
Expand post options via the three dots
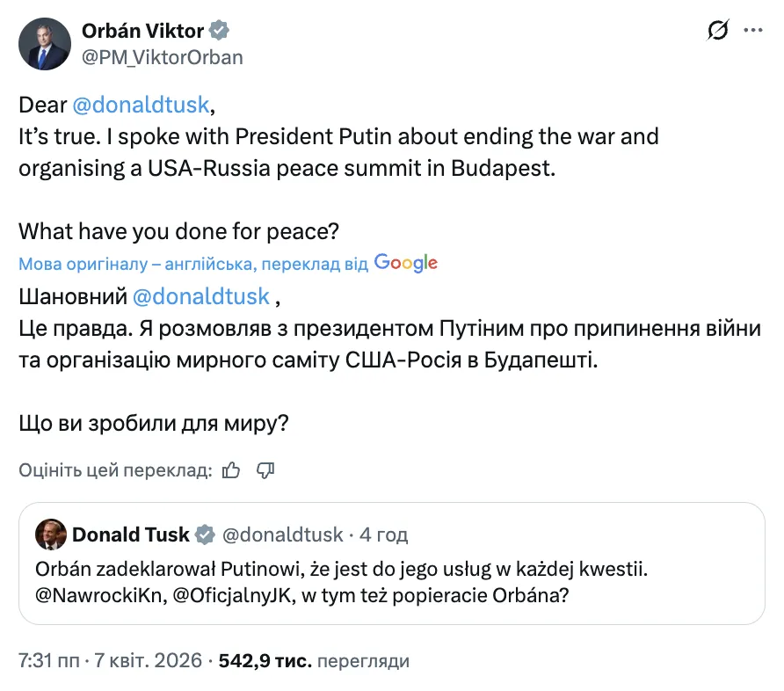click(753, 29)
